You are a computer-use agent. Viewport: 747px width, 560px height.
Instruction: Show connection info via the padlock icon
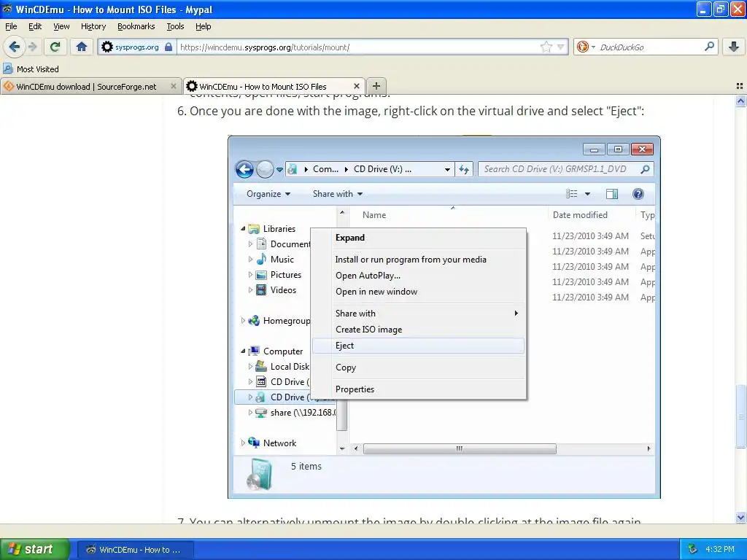(169, 47)
